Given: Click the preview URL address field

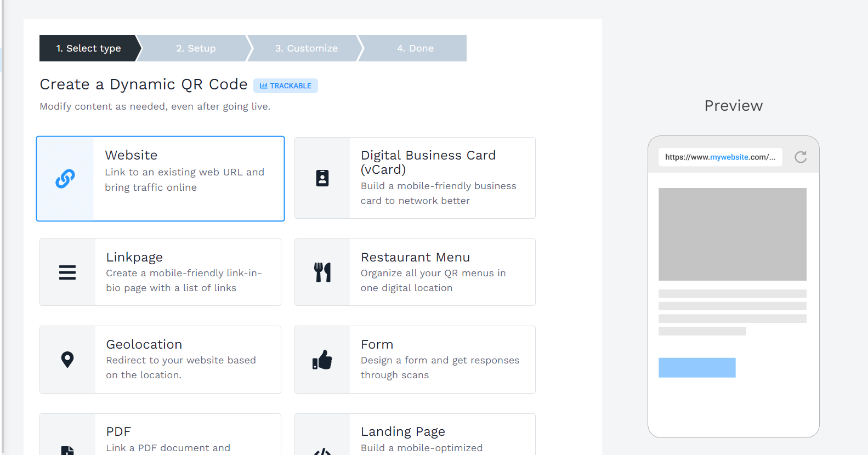Looking at the screenshot, I should [x=721, y=157].
